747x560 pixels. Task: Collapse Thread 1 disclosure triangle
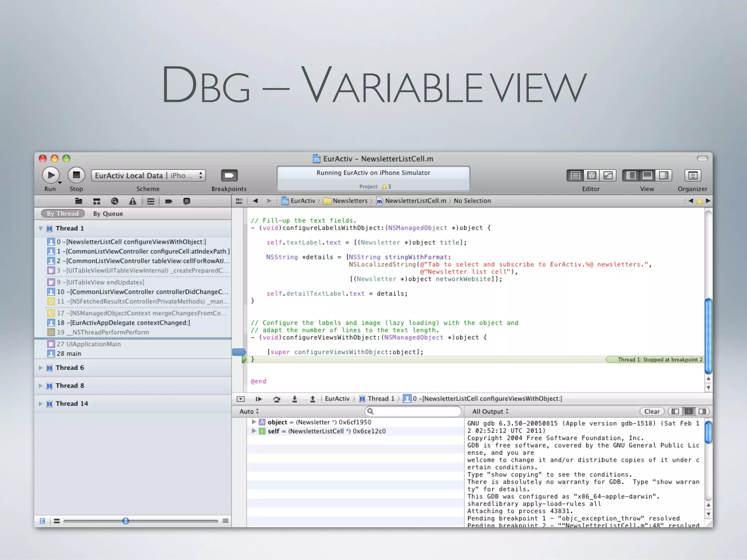[x=41, y=228]
